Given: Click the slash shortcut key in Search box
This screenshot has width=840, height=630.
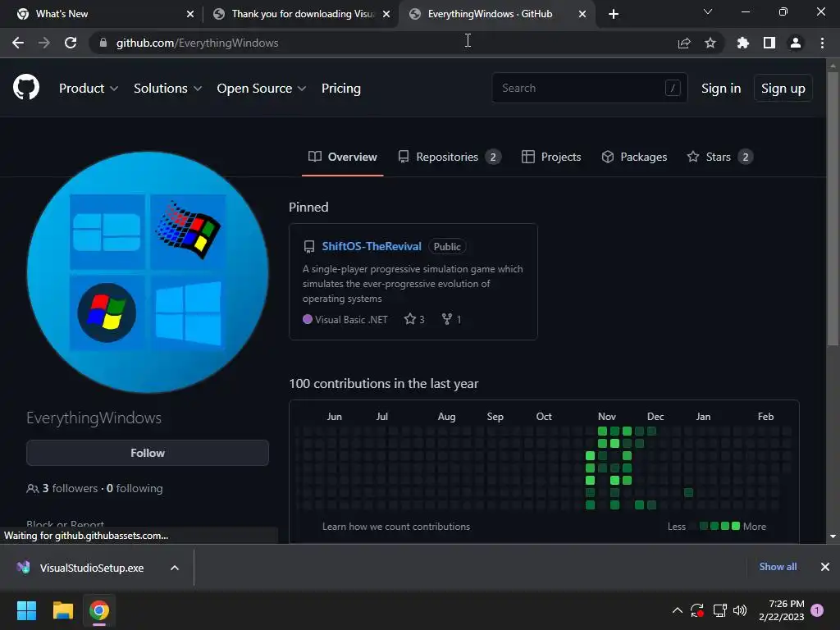Looking at the screenshot, I should click(x=673, y=88).
